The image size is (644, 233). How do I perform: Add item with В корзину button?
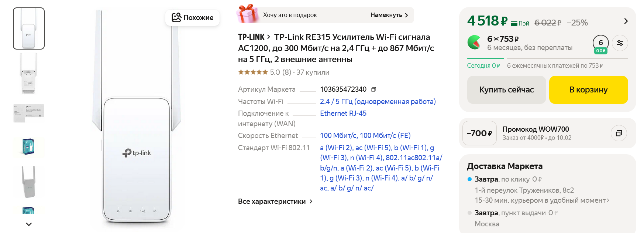[588, 90]
